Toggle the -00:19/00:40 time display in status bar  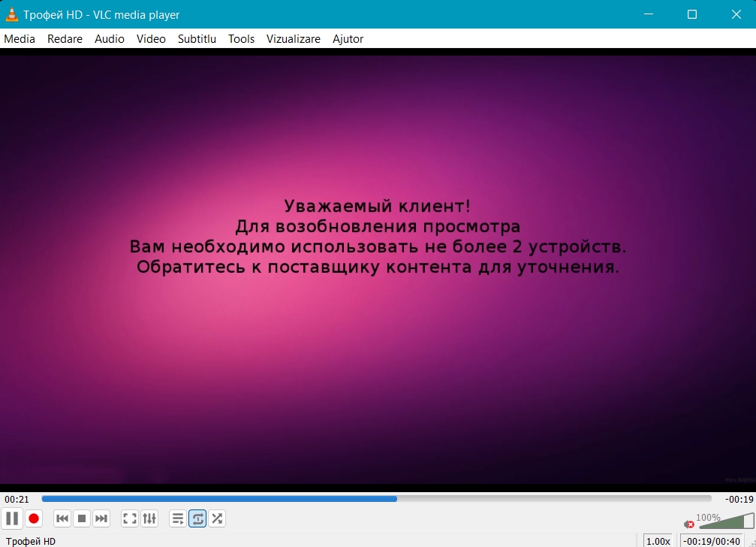[712, 541]
